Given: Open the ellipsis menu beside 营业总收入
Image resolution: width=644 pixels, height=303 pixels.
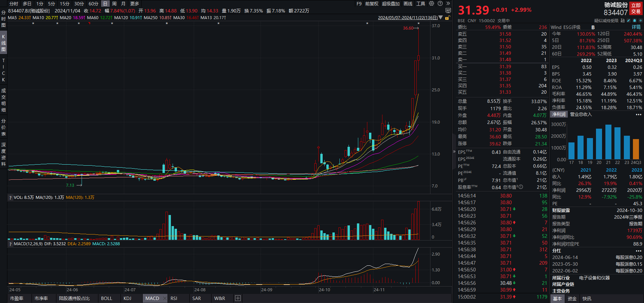Looking at the screenshot, I should pos(638,115).
